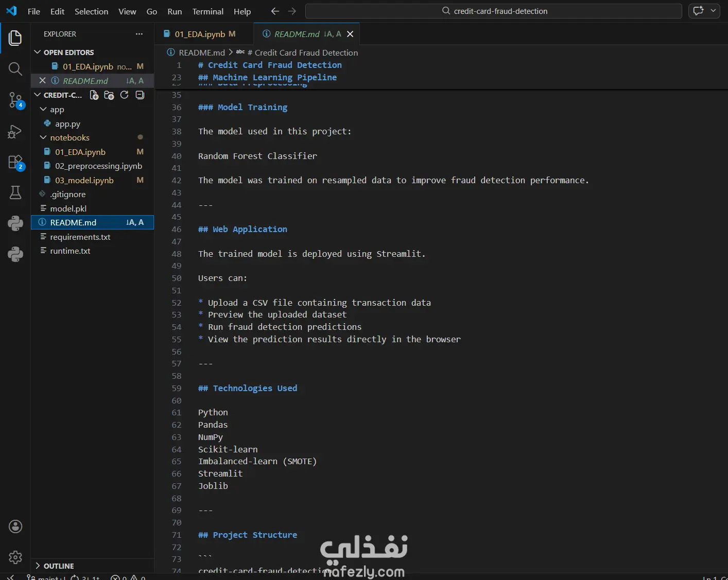Open the Go menu
Screen dimensions: 728x580
(152, 11)
